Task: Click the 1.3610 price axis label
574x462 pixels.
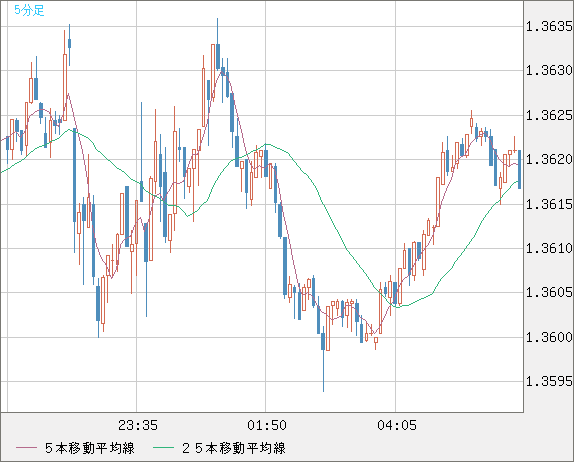Action: 549,249
